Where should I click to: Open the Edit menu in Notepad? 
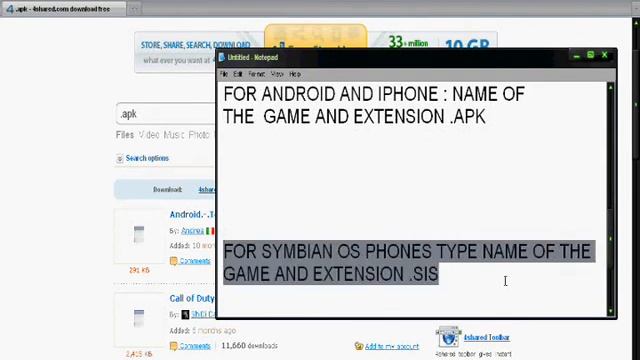(238, 74)
